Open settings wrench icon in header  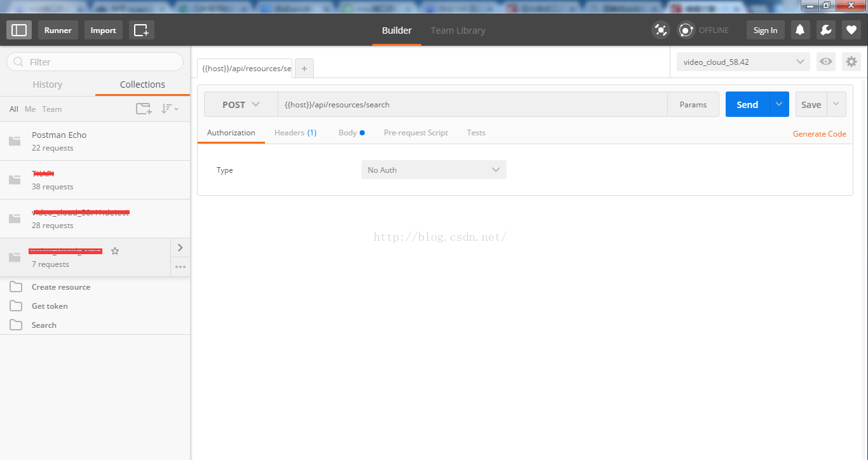point(825,30)
